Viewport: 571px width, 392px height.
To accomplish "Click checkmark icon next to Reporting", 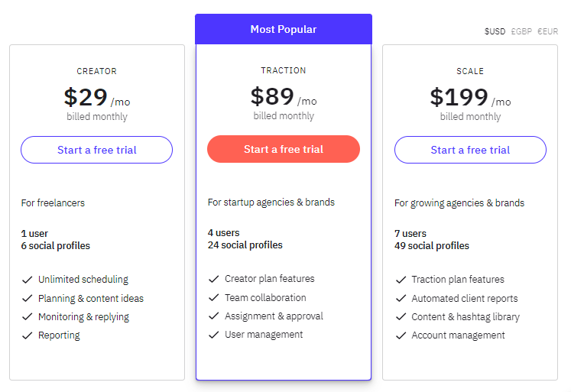I will (x=28, y=335).
